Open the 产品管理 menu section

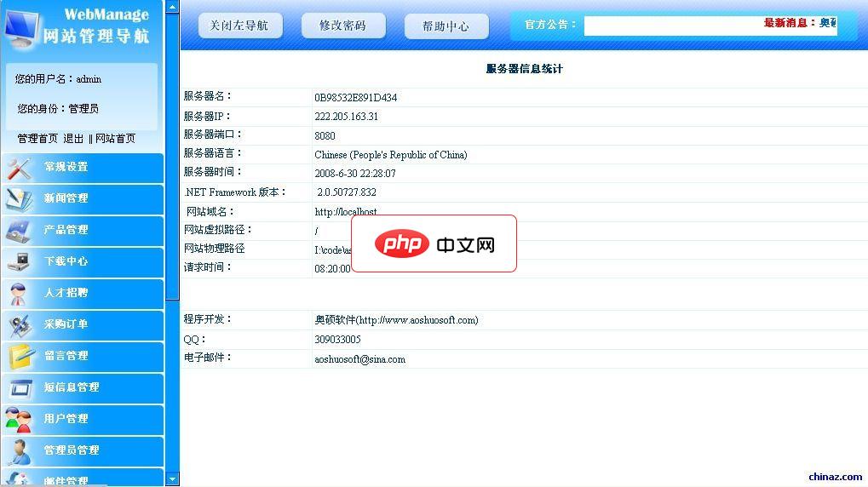(x=83, y=232)
